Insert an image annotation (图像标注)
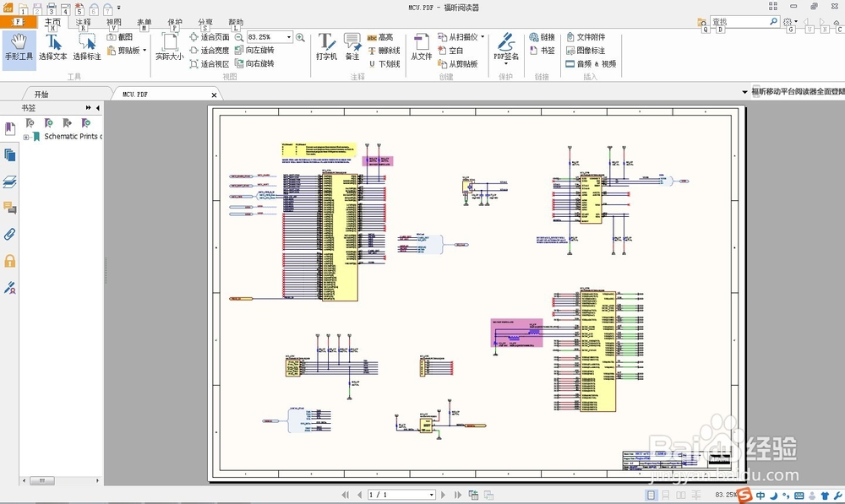This screenshot has width=845, height=504. (x=586, y=51)
